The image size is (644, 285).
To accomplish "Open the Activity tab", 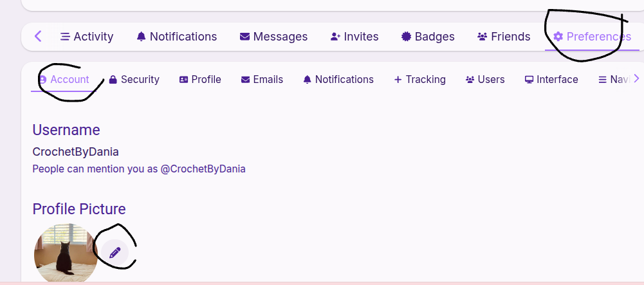I will (87, 37).
